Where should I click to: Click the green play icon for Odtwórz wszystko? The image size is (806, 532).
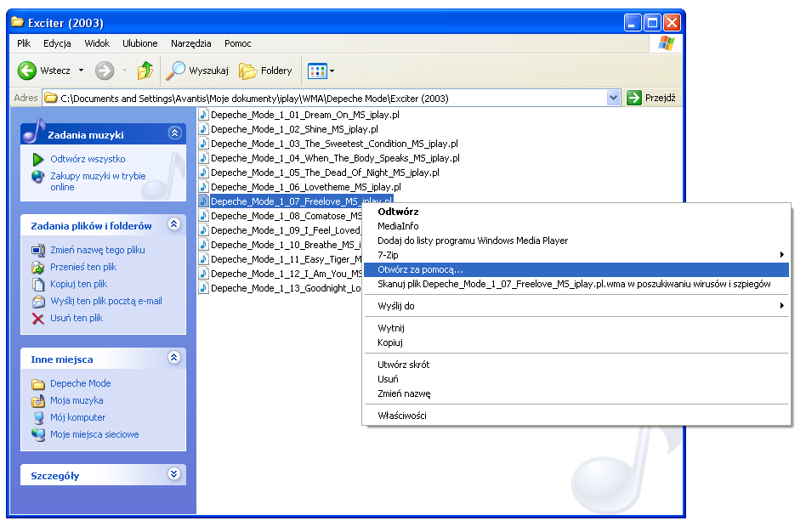tap(37, 159)
